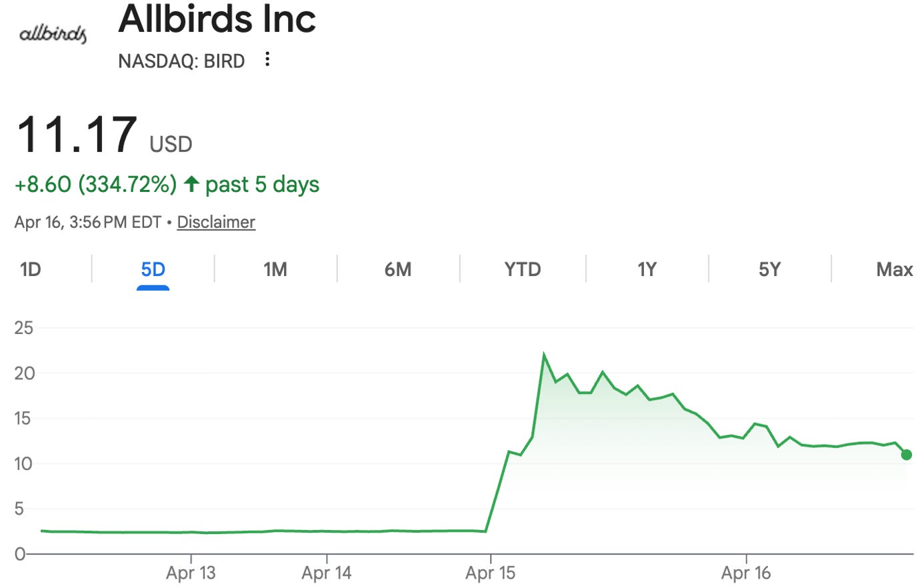
Task: Click the green up arrow indicator
Action: tap(191, 184)
